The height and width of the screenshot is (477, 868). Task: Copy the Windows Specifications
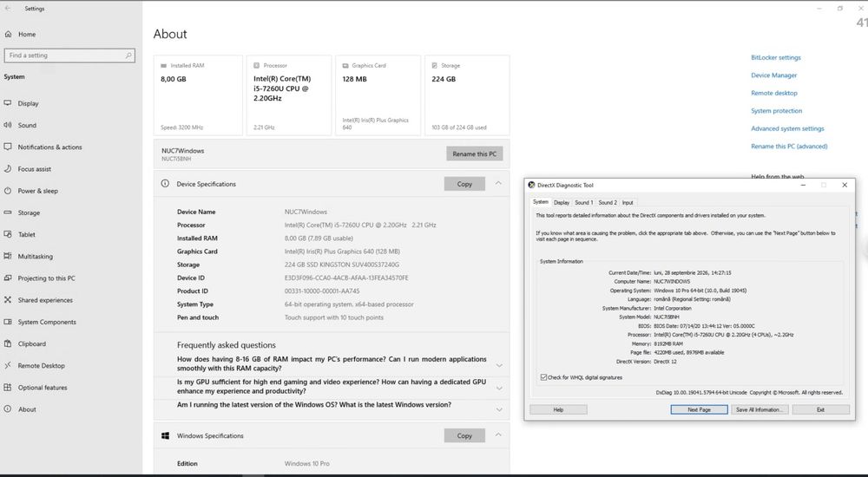464,435
